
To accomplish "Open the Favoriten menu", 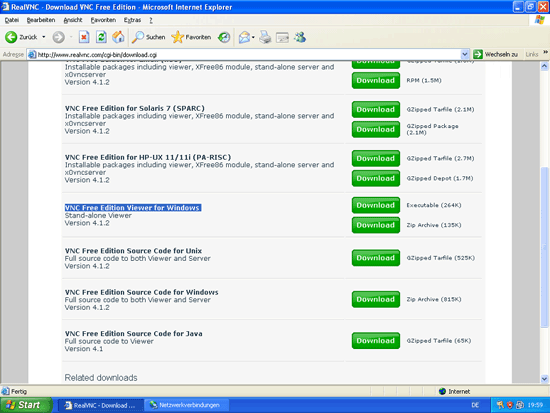I will pyautogui.click(x=103, y=20).
